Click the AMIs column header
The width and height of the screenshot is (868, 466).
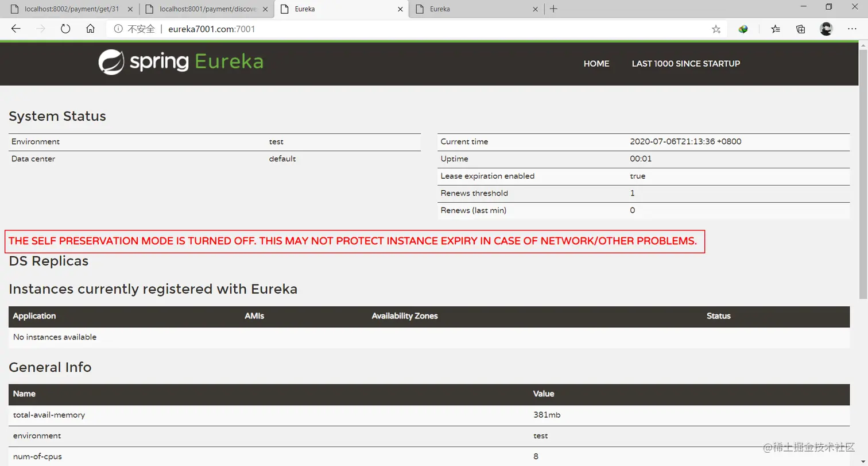pos(254,316)
